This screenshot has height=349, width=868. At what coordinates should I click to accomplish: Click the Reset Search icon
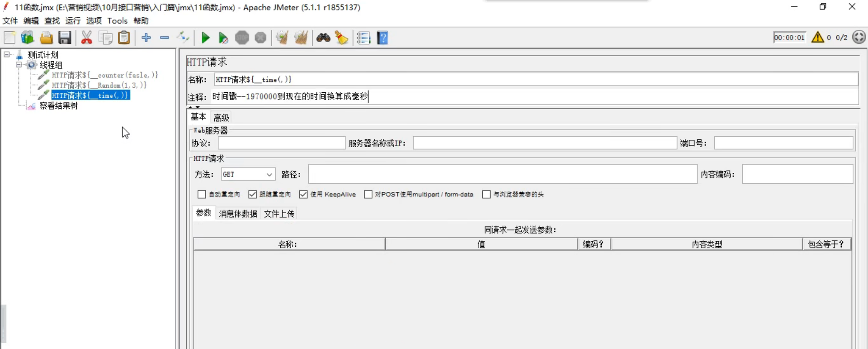point(342,38)
